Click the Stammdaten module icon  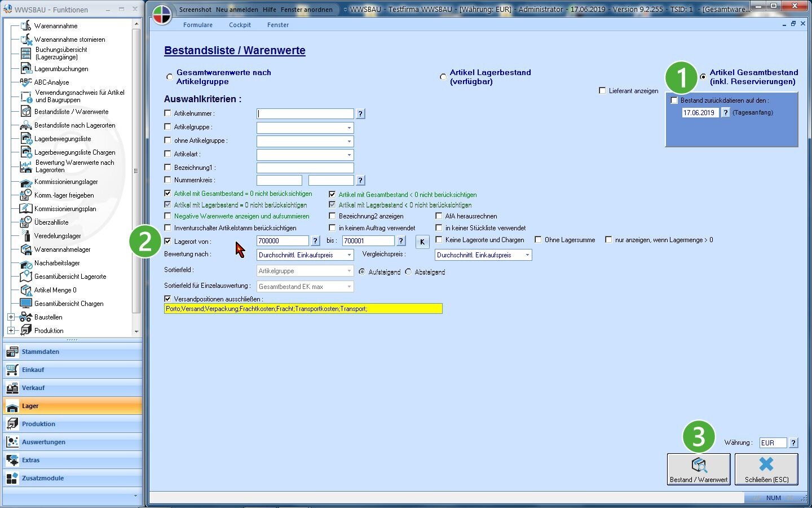pos(12,352)
